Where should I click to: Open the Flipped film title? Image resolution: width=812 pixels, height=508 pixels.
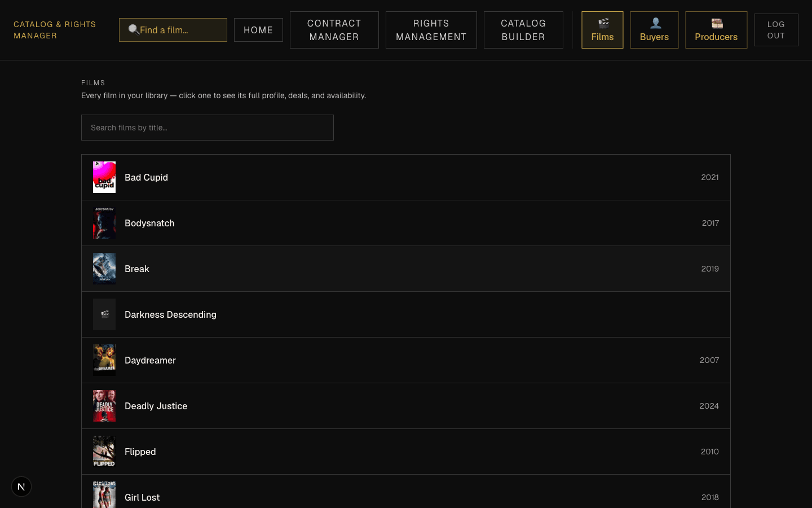[140, 452]
